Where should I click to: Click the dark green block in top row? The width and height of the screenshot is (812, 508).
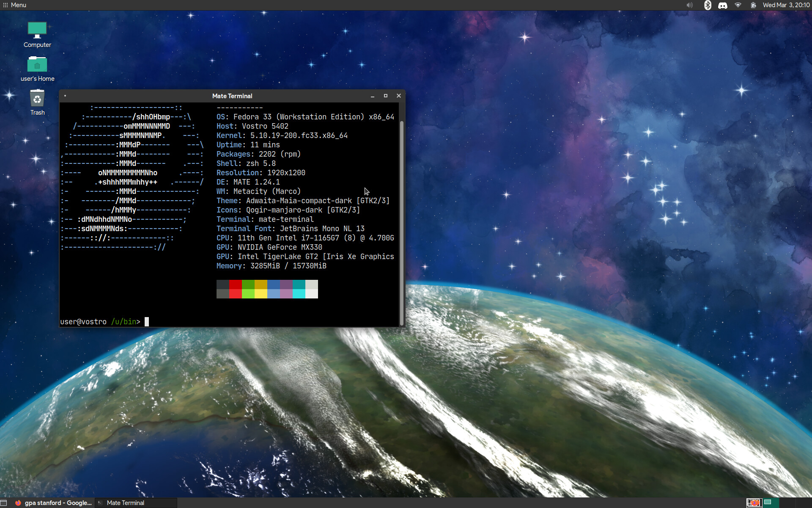pos(248,284)
